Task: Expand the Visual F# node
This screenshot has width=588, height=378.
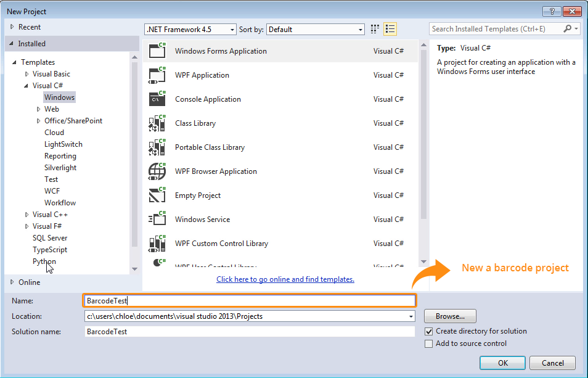Action: click(27, 226)
